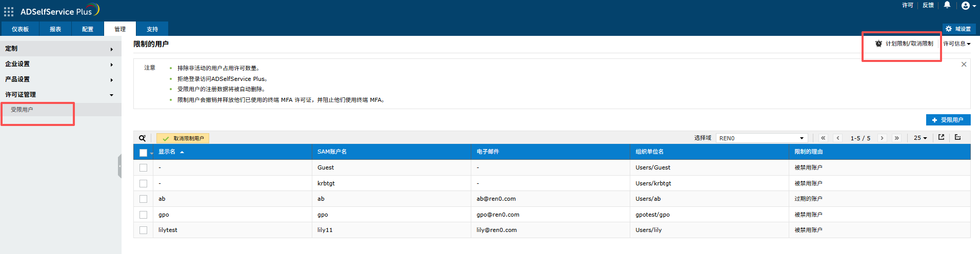Switch to the 仪表板 tab
Screen dimensions: 980x254
coord(20,29)
